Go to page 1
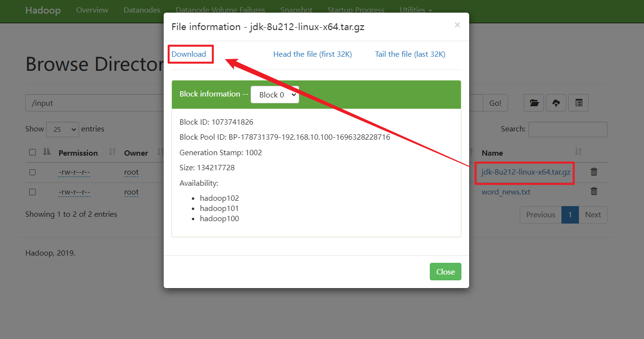 [x=570, y=215]
